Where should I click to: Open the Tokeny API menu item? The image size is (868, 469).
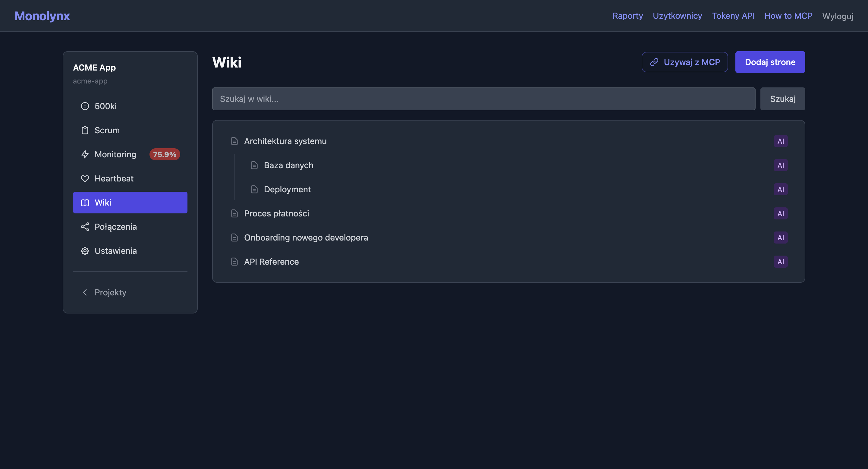click(733, 15)
